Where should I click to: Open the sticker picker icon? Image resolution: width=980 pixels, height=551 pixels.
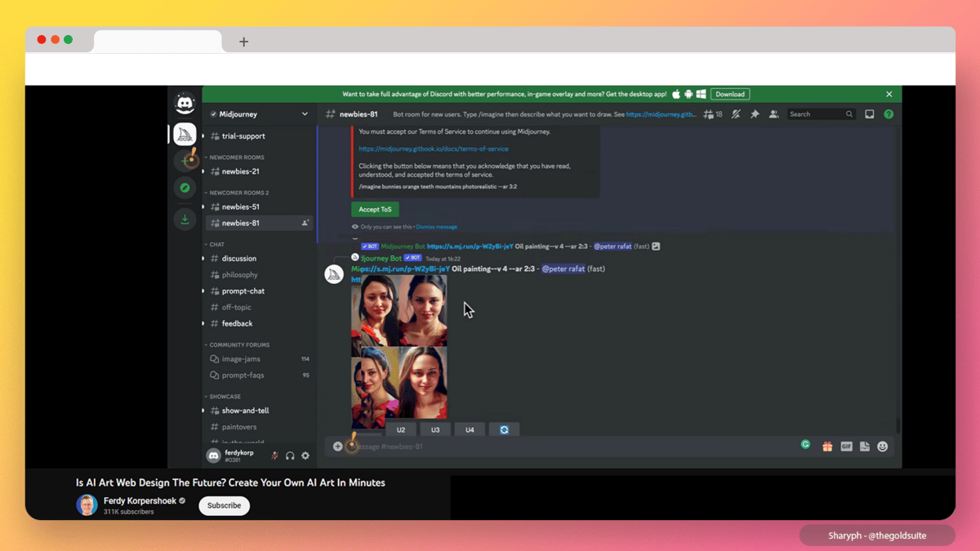point(865,447)
